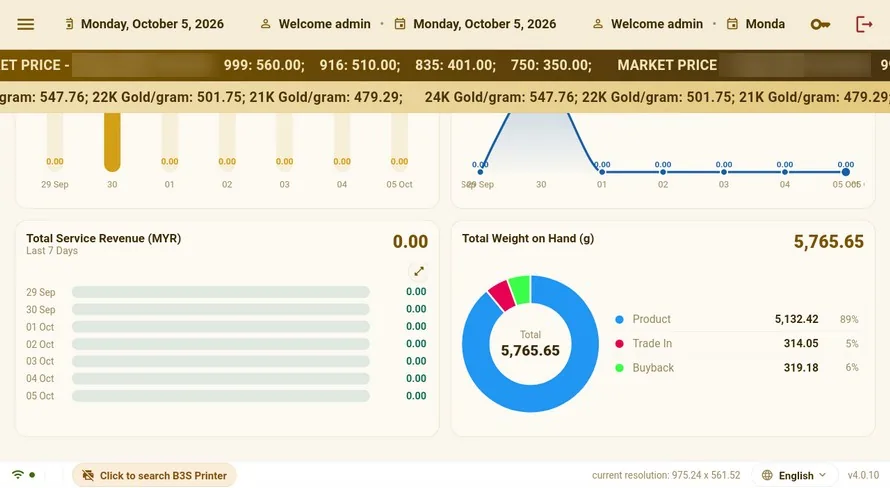890x488 pixels.
Task: Click the red Trade In donut segment
Action: 501,295
